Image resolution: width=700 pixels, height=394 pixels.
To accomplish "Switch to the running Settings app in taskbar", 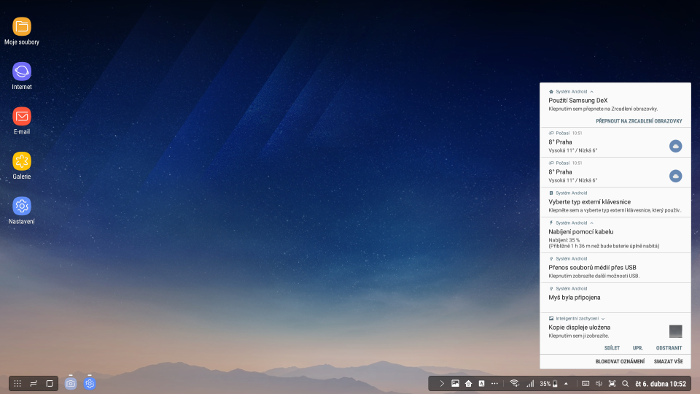I will coord(90,383).
